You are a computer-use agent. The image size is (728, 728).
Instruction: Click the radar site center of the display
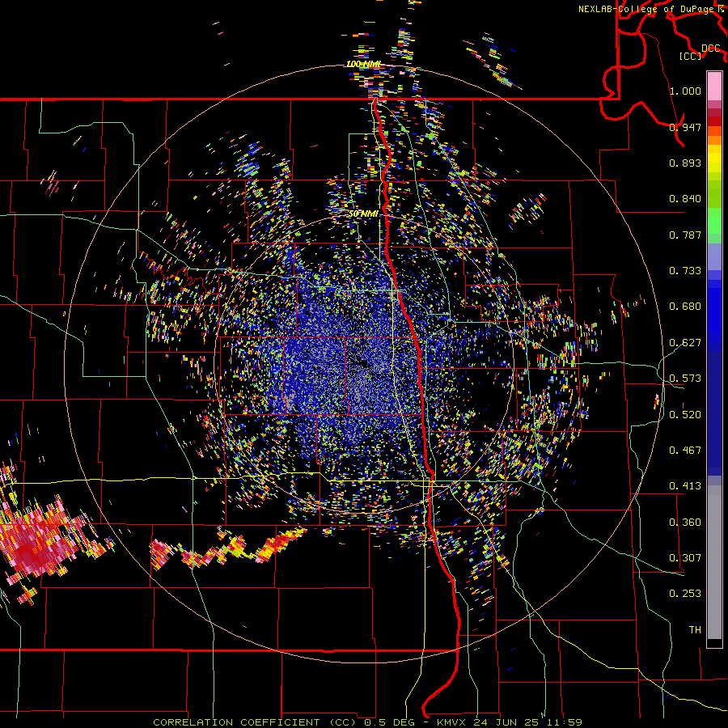(x=363, y=364)
